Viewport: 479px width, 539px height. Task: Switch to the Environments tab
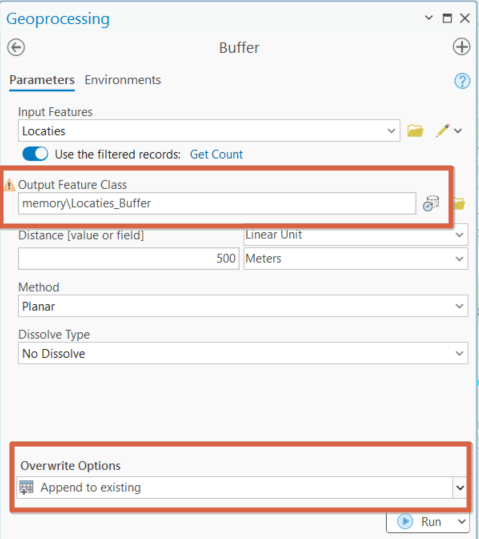point(123,80)
